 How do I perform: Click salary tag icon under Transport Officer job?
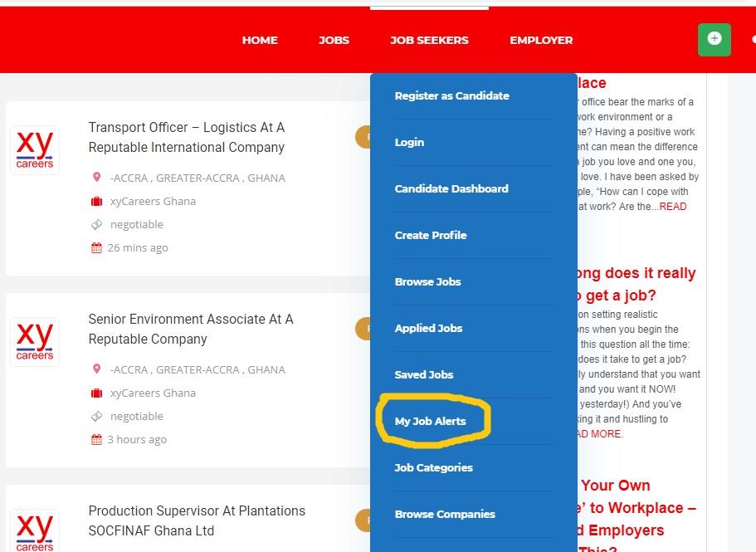[x=96, y=224]
